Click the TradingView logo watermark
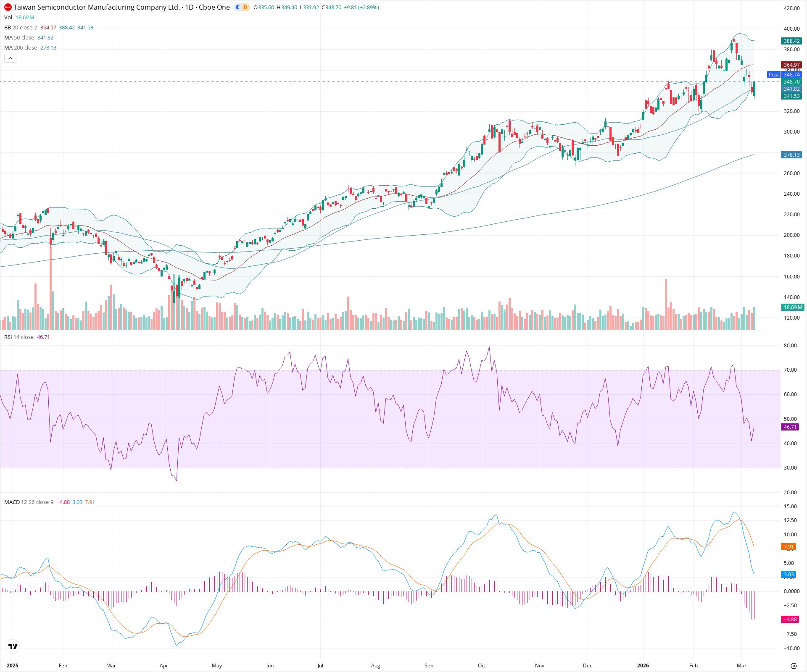The image size is (807, 672). tap(13, 646)
